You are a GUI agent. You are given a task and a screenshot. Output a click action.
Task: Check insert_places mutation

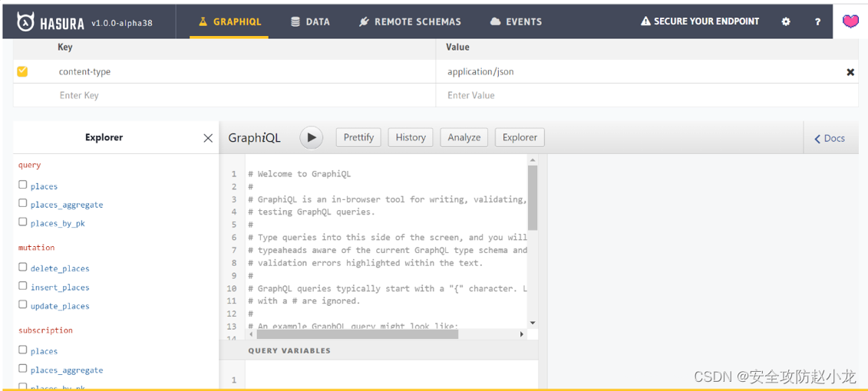point(23,285)
